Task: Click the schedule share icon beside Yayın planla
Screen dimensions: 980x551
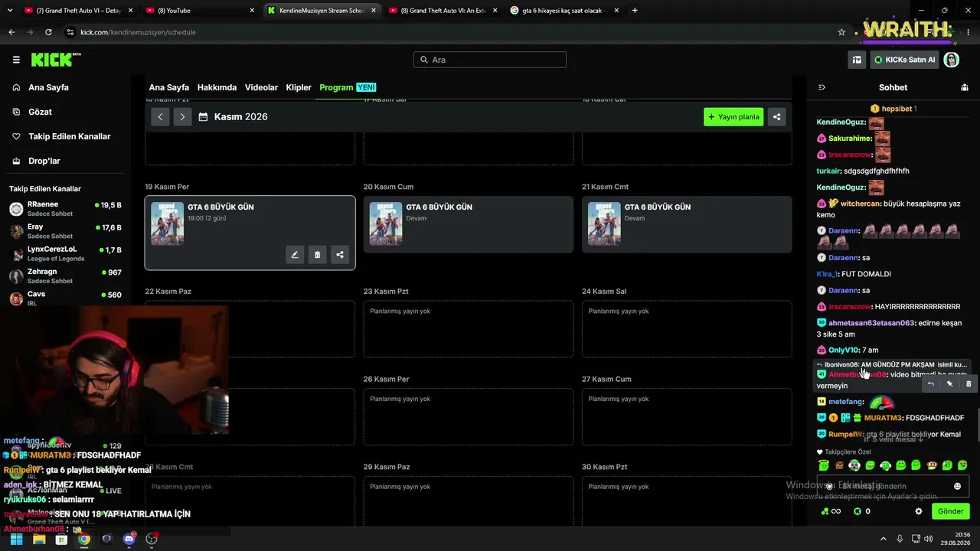Action: (777, 117)
